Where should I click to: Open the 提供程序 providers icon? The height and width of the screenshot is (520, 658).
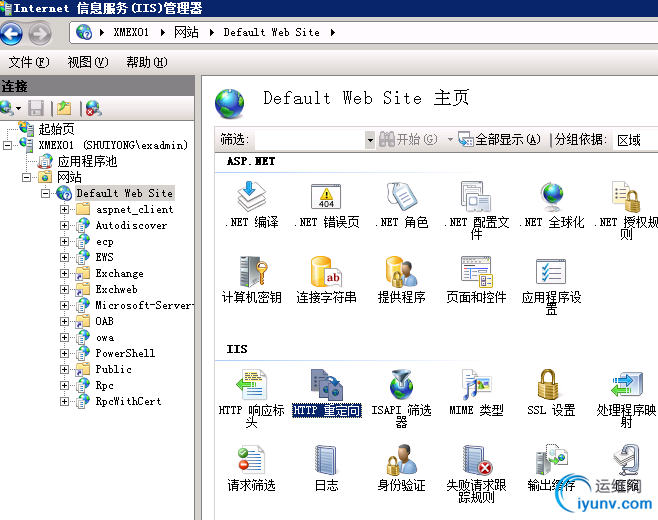[x=401, y=272]
